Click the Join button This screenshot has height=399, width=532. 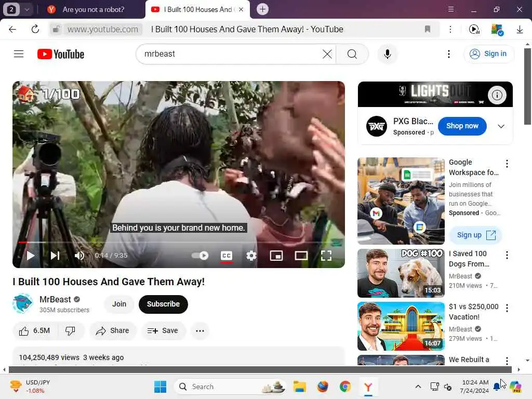[x=119, y=304]
